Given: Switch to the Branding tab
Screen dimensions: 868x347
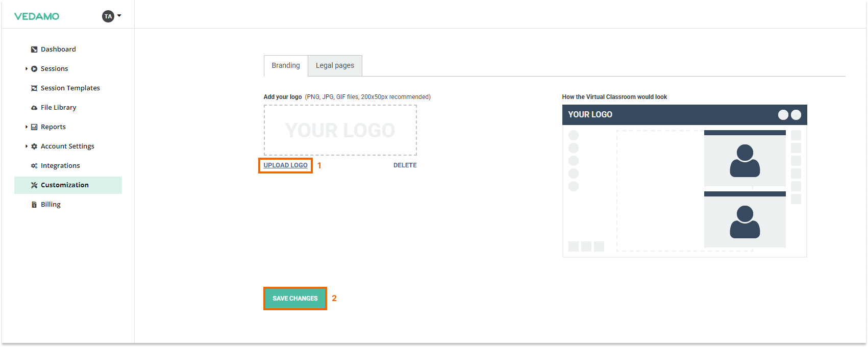Looking at the screenshot, I should (x=286, y=66).
